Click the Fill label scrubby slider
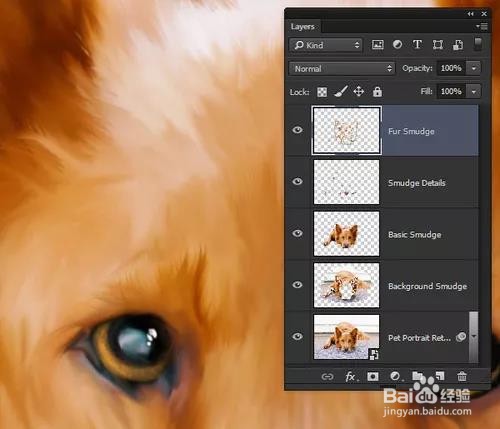 click(x=426, y=91)
